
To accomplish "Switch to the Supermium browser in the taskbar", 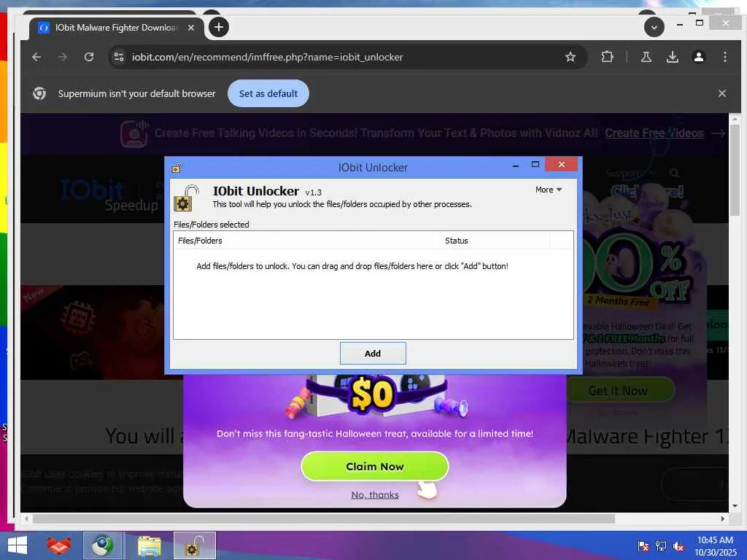I will point(103,545).
